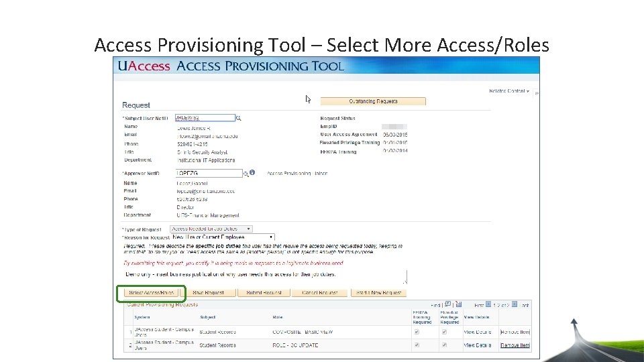Screen dimensions: 644x362
Task: Click the ROLE - SC UPDATE role cell
Action: pos(295,345)
